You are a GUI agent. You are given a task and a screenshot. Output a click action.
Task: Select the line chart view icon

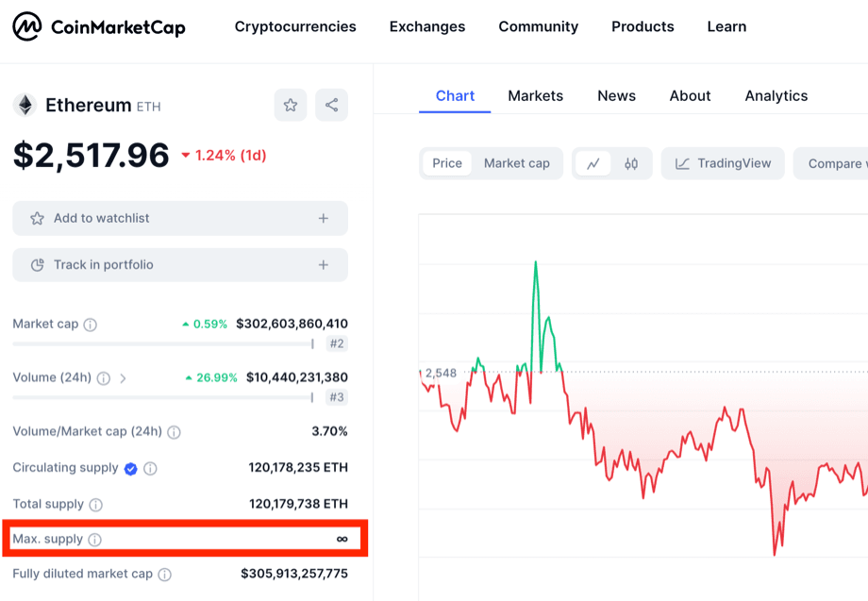pos(593,163)
